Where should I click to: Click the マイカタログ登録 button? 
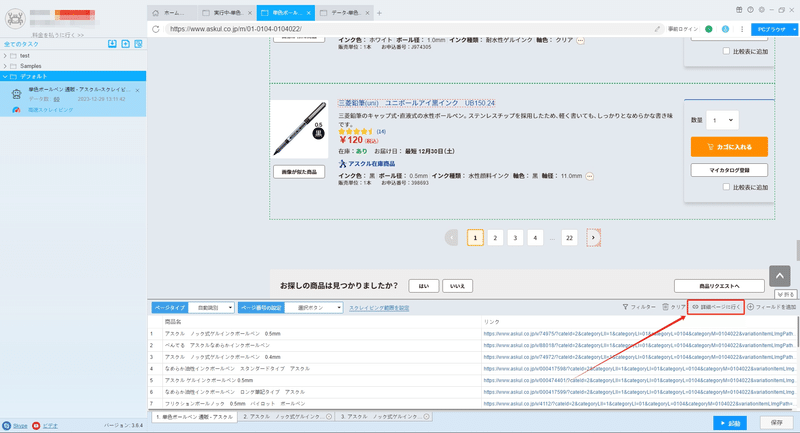tap(729, 170)
